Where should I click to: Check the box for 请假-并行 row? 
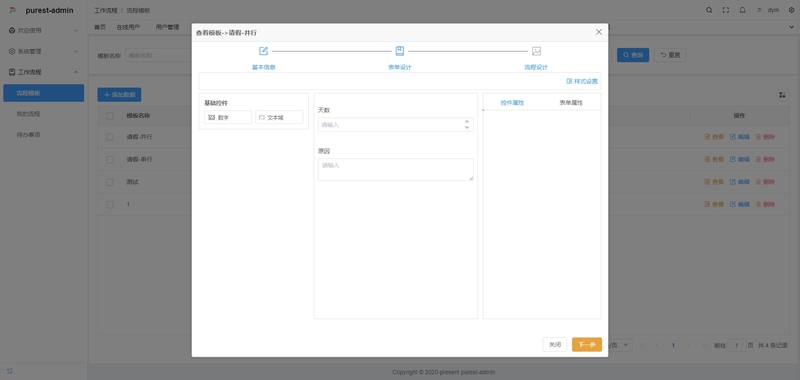click(110, 137)
